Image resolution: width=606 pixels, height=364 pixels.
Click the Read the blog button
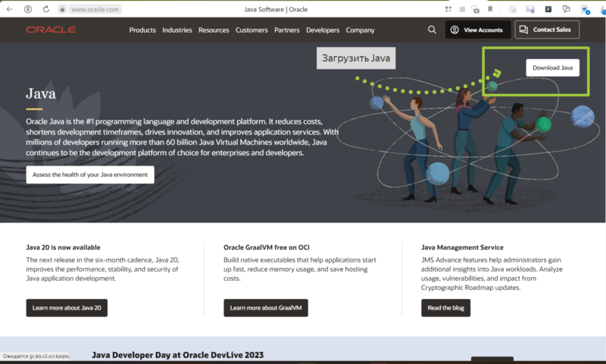click(445, 308)
